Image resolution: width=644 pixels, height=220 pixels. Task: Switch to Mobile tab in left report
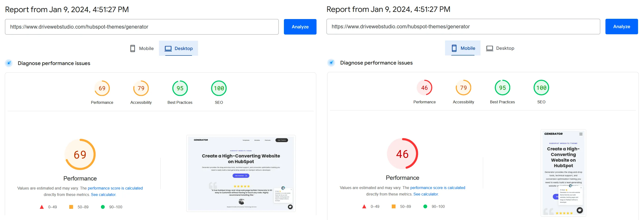click(x=142, y=49)
